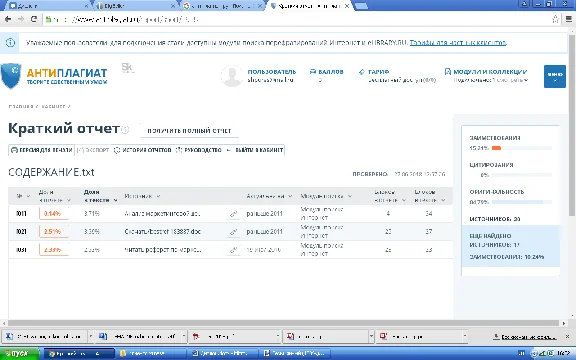Switch to the second taskbar folder window
The image size is (576, 360).
(151, 354)
